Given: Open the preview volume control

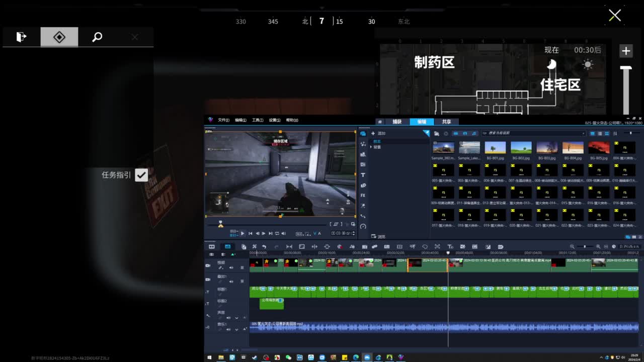Looking at the screenshot, I should click(x=283, y=233).
